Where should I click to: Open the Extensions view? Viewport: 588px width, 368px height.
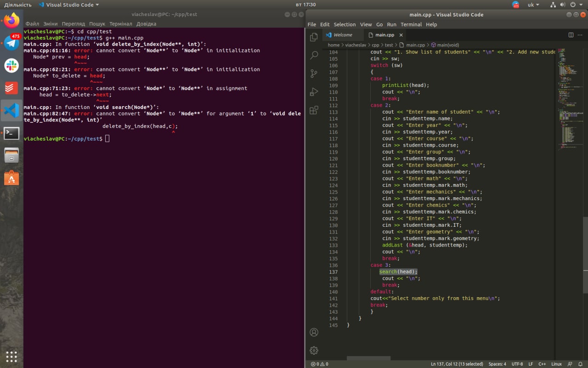pos(314,110)
